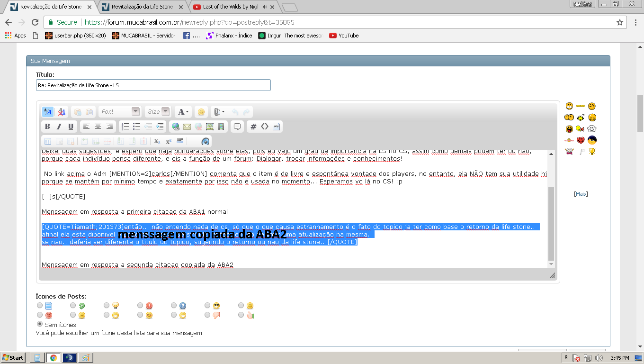The image size is (644, 364).
Task: Click the Título input field
Action: click(x=153, y=85)
